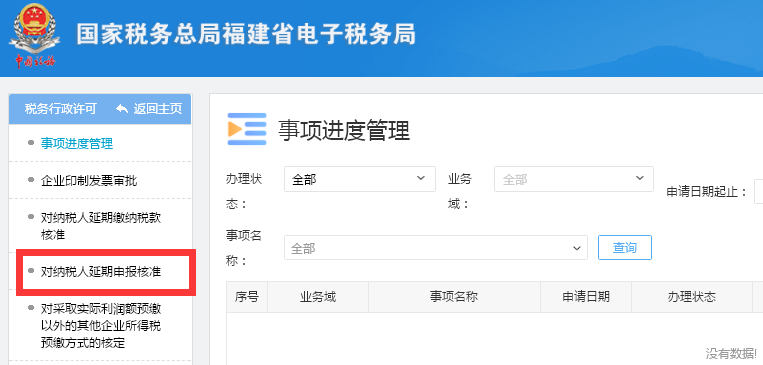This screenshot has width=763, height=365.
Task: Expand the 业务域 dropdown
Action: [x=574, y=179]
